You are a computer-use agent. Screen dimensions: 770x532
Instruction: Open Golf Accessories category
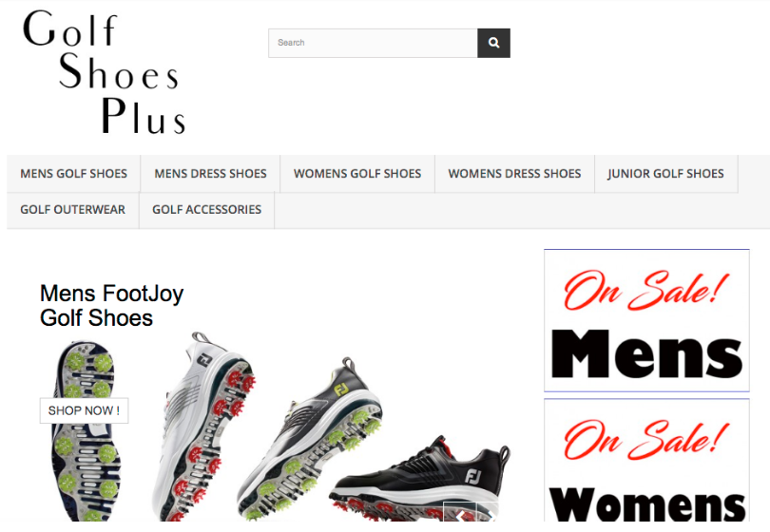pyautogui.click(x=206, y=210)
